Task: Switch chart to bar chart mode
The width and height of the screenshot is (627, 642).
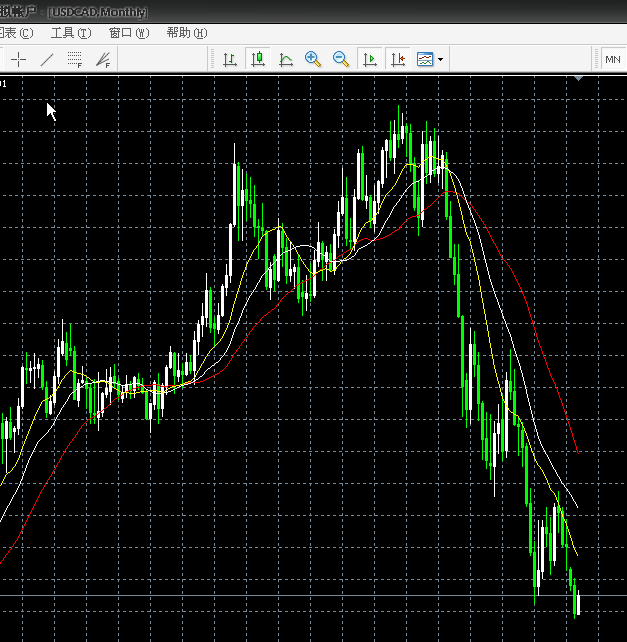Action: [x=230, y=60]
